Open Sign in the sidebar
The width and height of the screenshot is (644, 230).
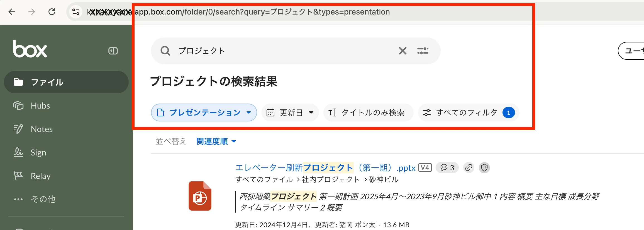pos(66,152)
